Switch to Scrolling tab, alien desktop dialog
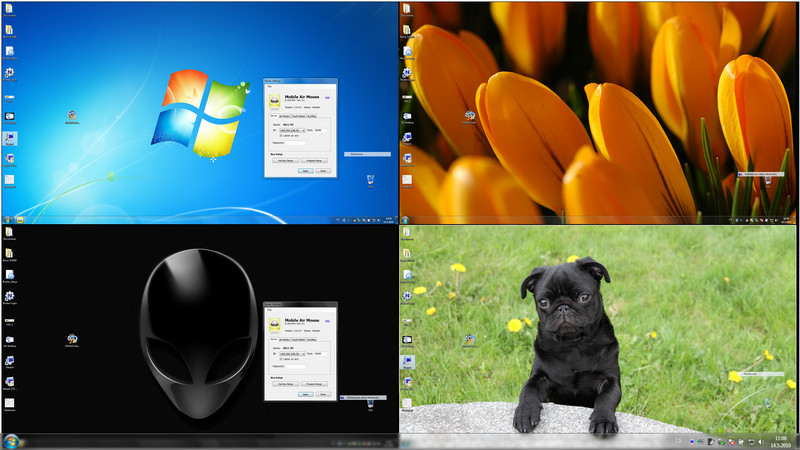The height and width of the screenshot is (450, 800). [x=312, y=340]
